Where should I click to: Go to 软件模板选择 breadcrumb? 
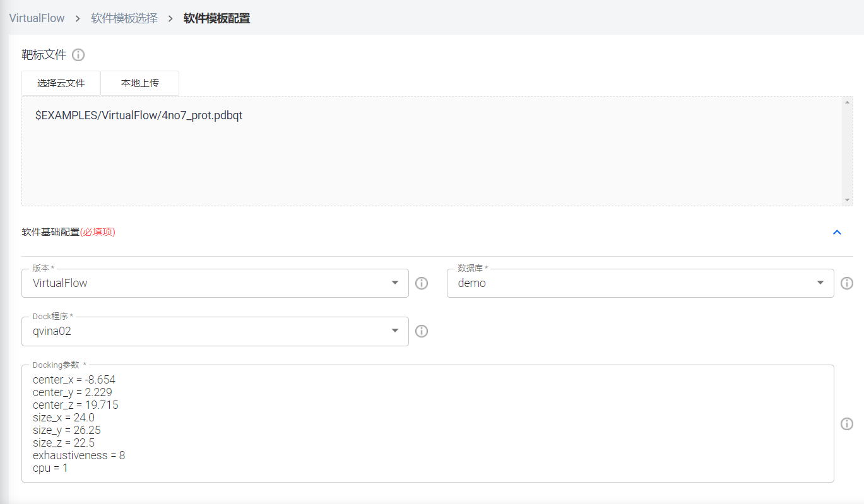(x=124, y=18)
